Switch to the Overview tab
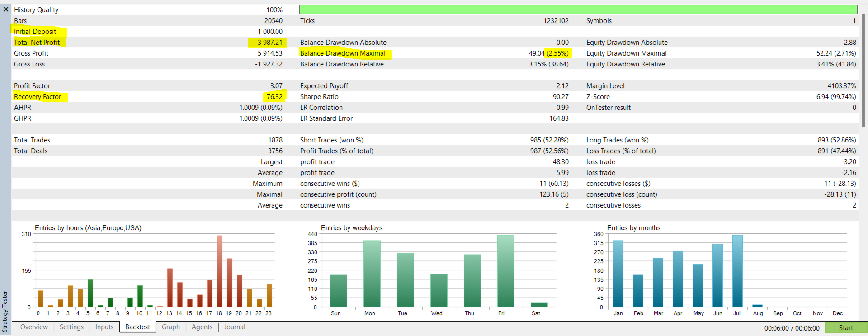Image resolution: width=868 pixels, height=336 pixels. click(x=34, y=327)
